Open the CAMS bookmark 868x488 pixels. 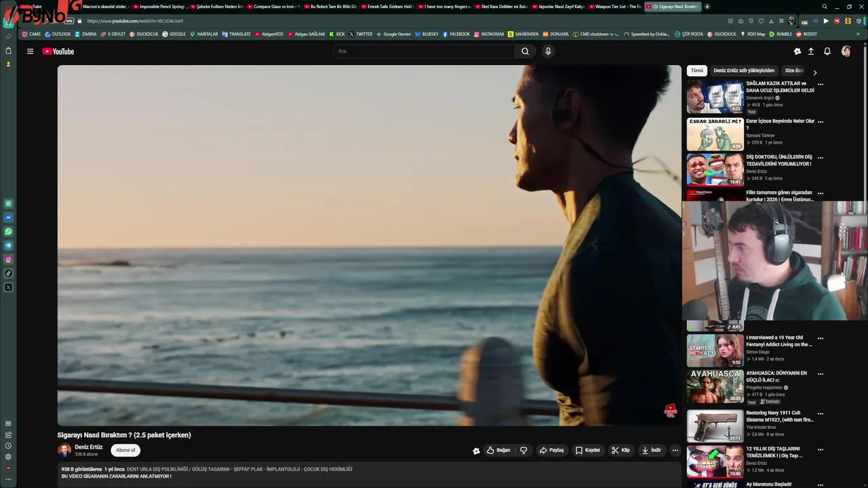(31, 34)
